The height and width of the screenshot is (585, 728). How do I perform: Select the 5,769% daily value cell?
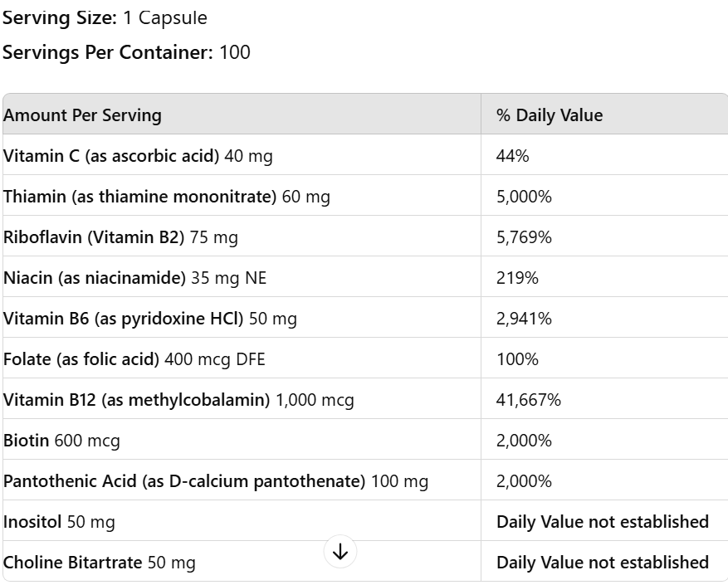pos(524,237)
